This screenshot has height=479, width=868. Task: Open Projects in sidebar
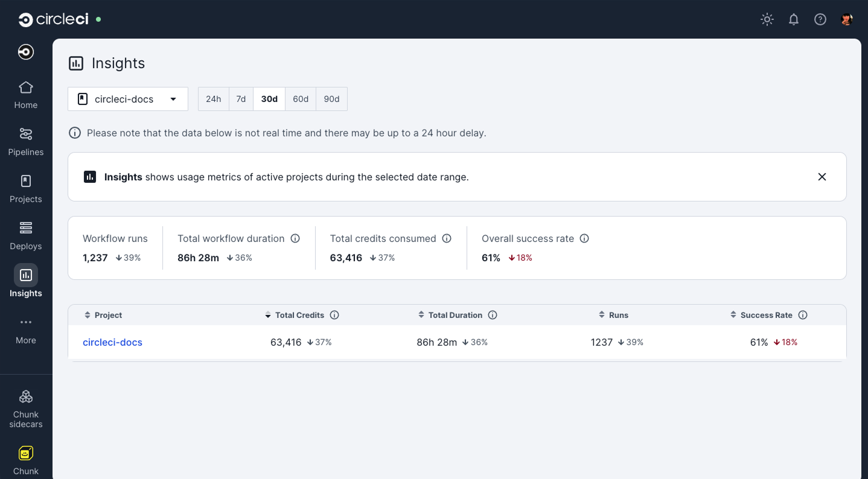pos(26,189)
